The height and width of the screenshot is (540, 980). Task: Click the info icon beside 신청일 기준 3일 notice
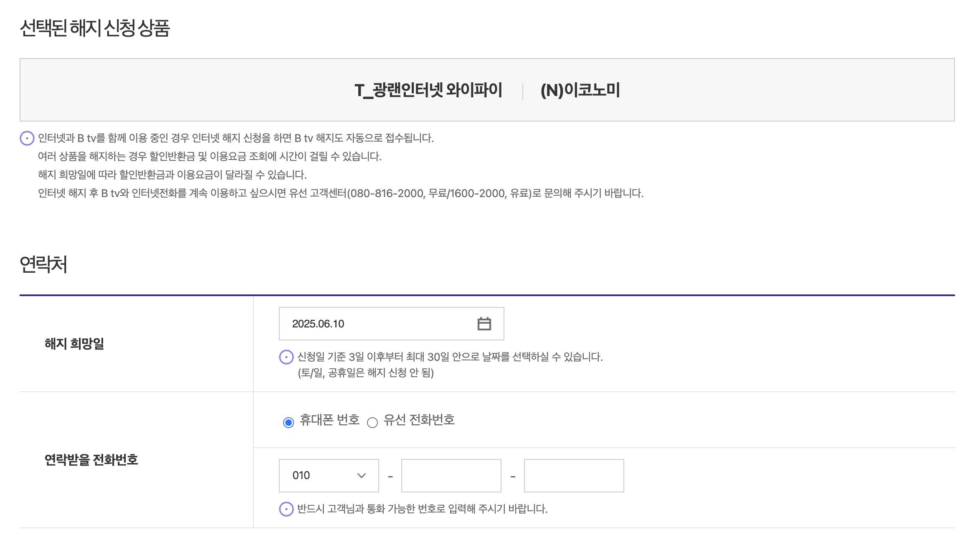coord(286,357)
